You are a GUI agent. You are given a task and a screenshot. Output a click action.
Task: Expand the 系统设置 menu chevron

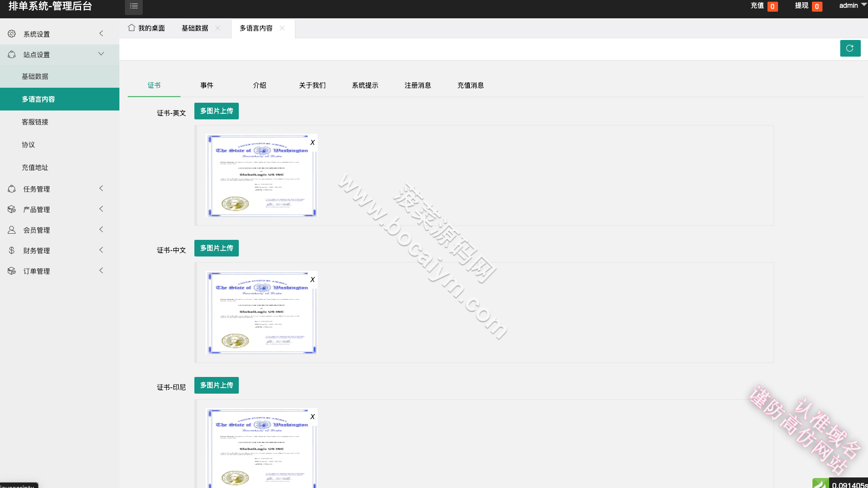coord(101,33)
